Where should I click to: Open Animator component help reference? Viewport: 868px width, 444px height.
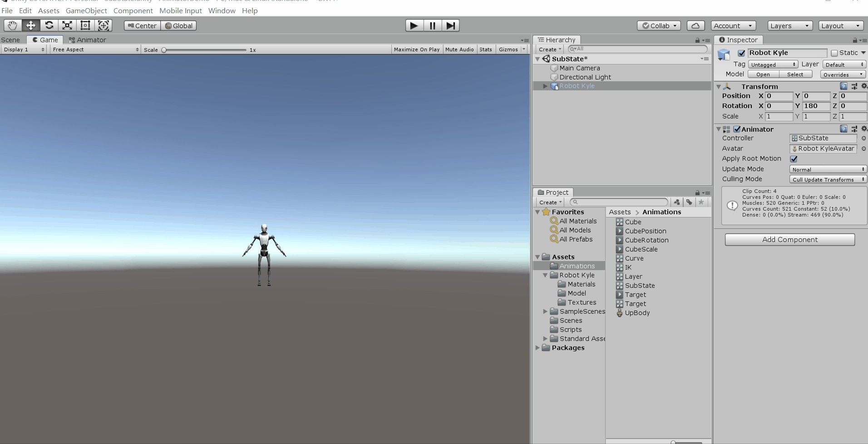(843, 129)
